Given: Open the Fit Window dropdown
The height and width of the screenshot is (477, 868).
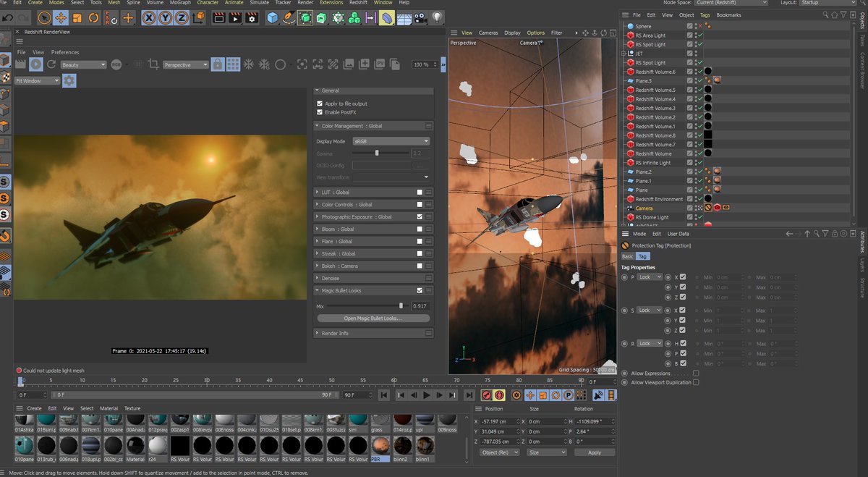Looking at the screenshot, I should [38, 80].
